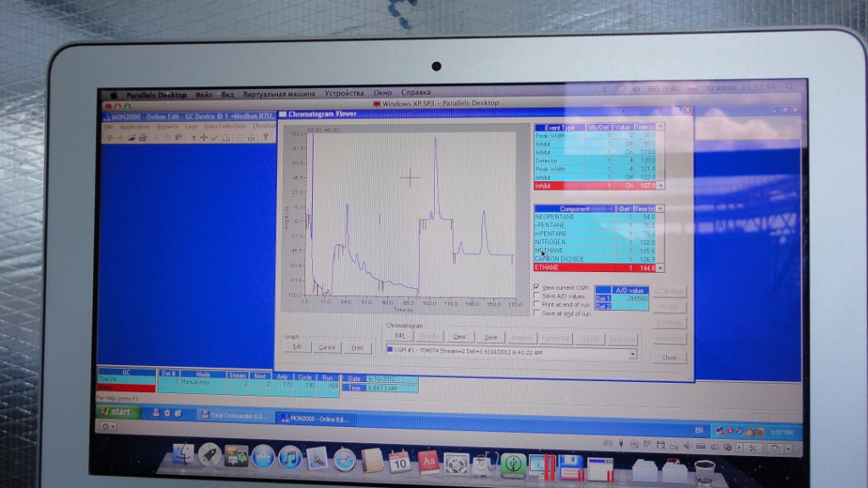
Task: Click the scroll-up arrow of the Event Type table
Action: pos(659,127)
